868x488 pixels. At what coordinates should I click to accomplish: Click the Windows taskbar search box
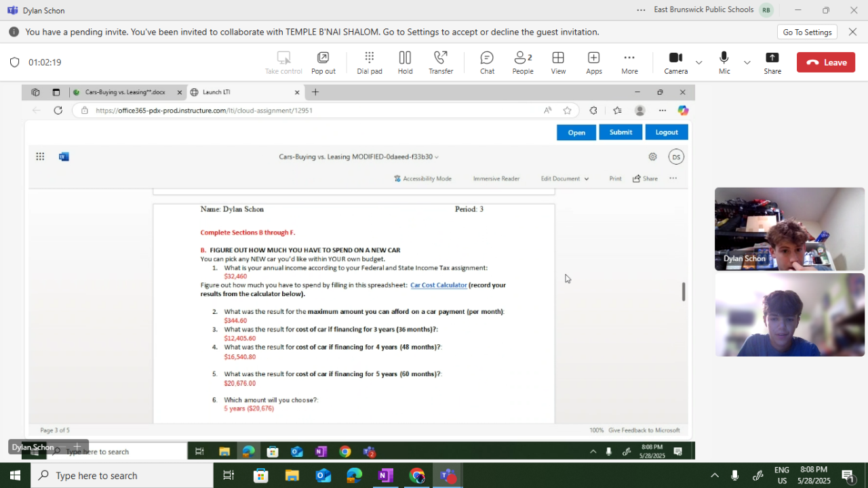[122, 476]
